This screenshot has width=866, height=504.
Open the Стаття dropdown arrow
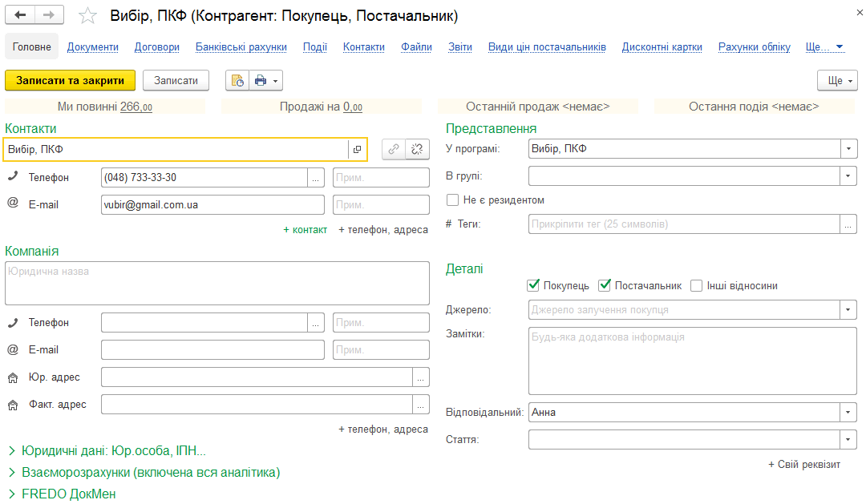[848, 440]
